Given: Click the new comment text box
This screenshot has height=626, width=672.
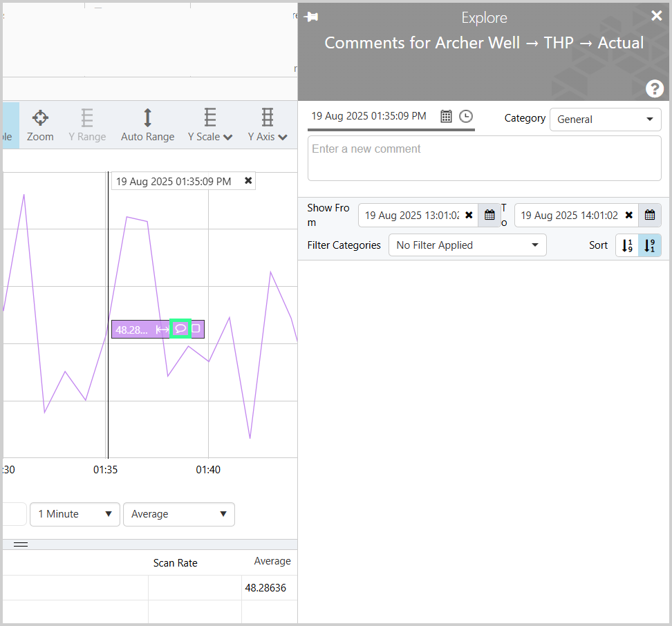Looking at the screenshot, I should click(x=484, y=158).
